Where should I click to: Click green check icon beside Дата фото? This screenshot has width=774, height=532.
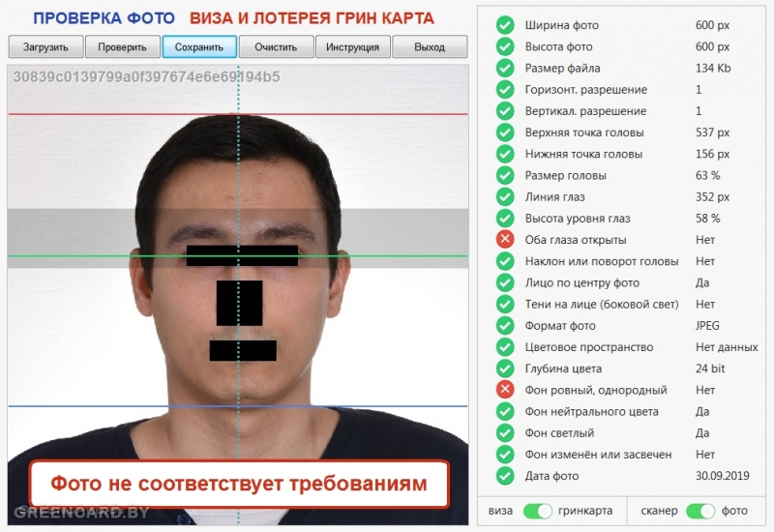point(505,476)
